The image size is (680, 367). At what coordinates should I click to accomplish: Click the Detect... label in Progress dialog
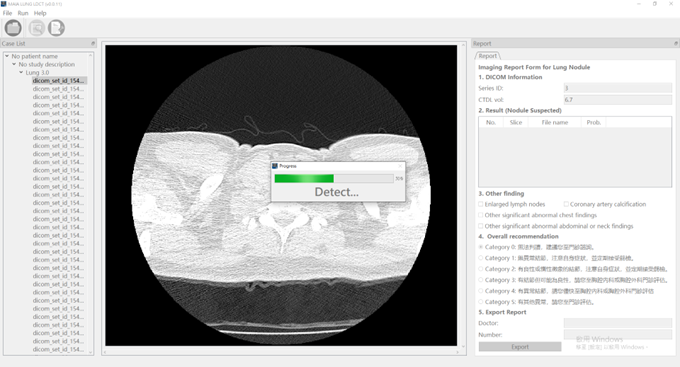[x=337, y=192]
